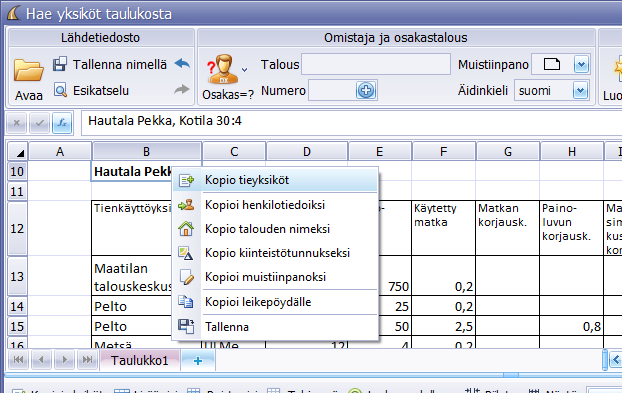
Task: Open the Äidinkieli language dropdown
Action: (580, 90)
